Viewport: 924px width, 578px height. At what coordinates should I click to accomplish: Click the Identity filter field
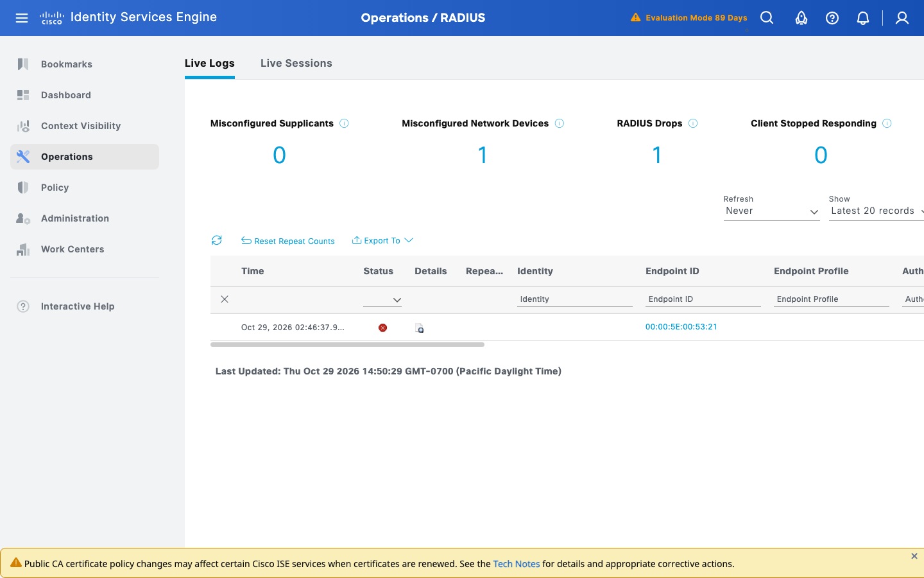point(575,299)
